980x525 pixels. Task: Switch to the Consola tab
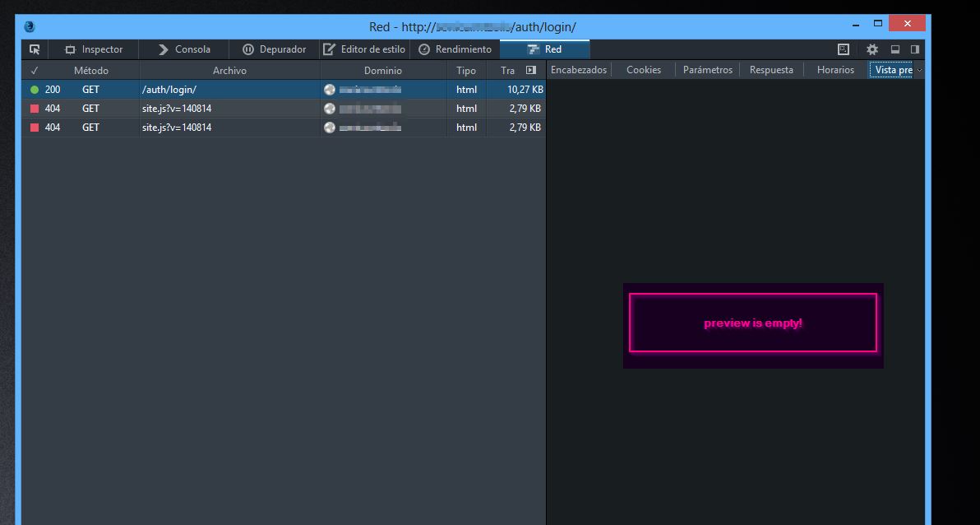[184, 49]
